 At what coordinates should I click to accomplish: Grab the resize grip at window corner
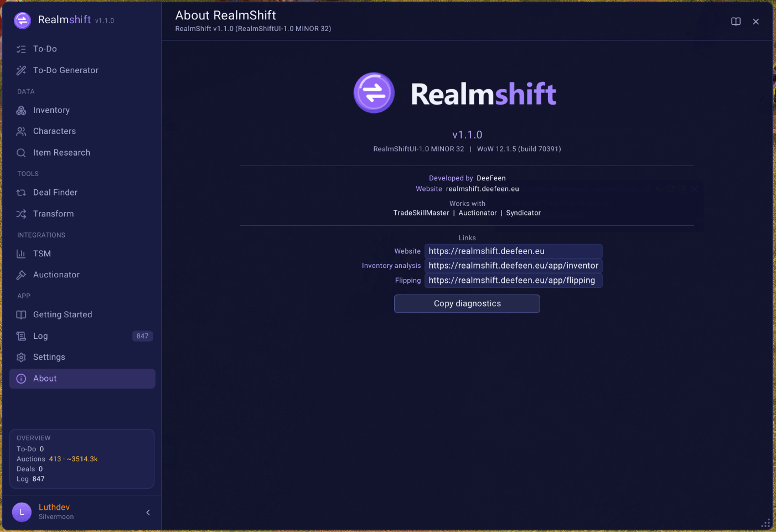[766, 524]
